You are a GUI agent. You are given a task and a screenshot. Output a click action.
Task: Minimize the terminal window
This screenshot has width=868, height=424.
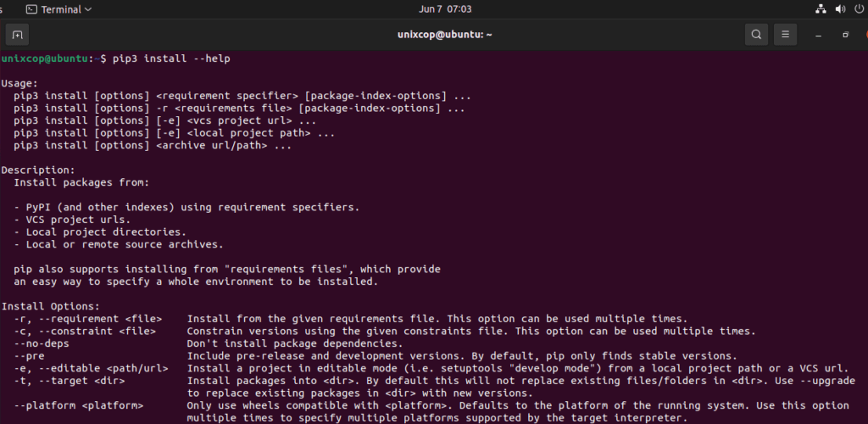[x=818, y=35]
